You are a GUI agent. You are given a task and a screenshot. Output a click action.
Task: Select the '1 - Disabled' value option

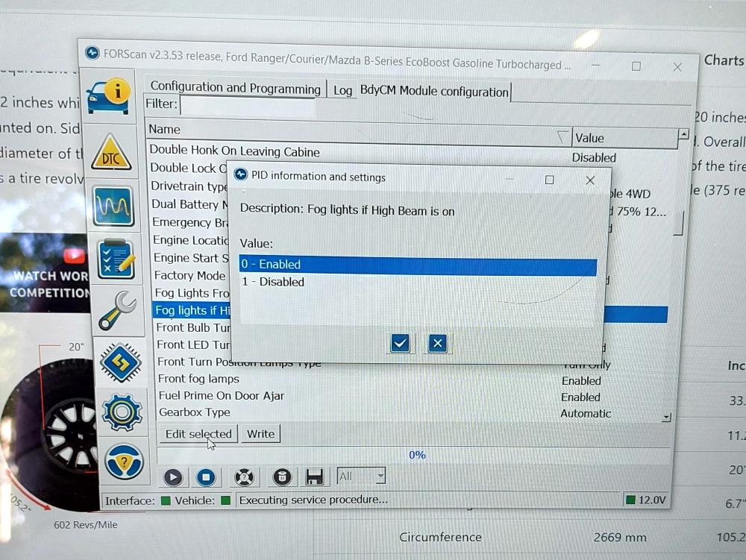click(418, 282)
